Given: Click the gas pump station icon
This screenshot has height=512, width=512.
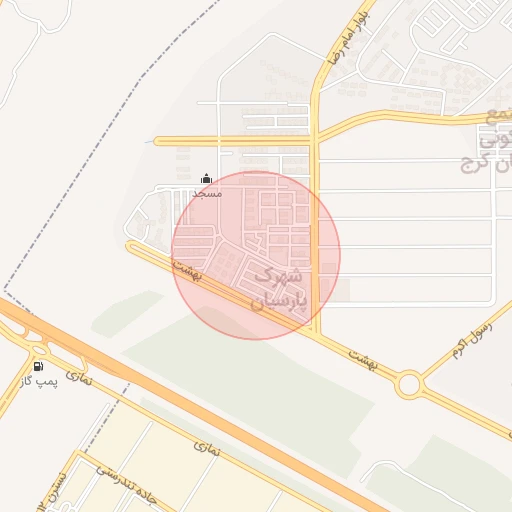Looking at the screenshot, I should [x=39, y=366].
